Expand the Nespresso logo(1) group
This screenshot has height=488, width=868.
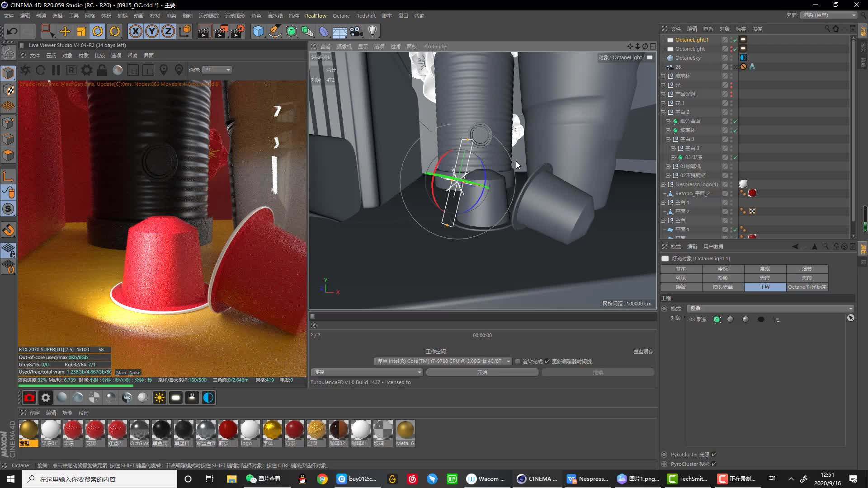[x=663, y=184]
